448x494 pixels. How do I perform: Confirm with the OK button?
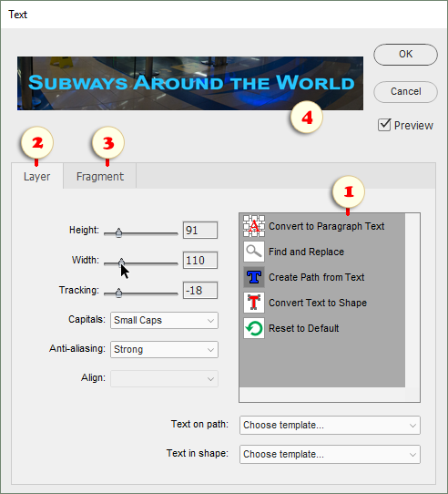pos(405,55)
